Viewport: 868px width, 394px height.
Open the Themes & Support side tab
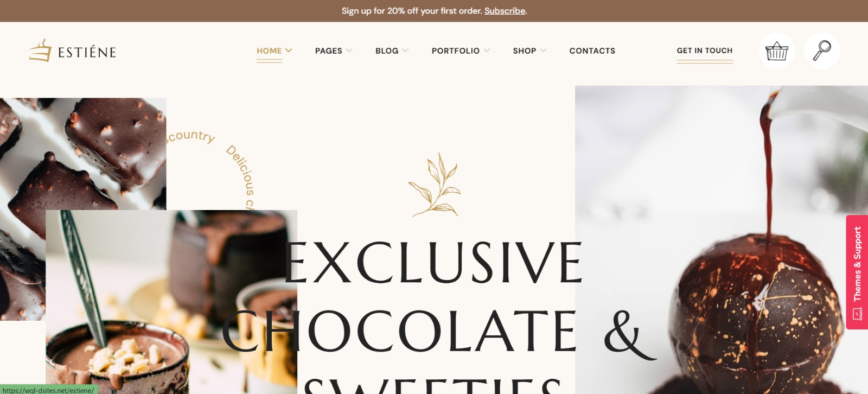click(x=857, y=272)
